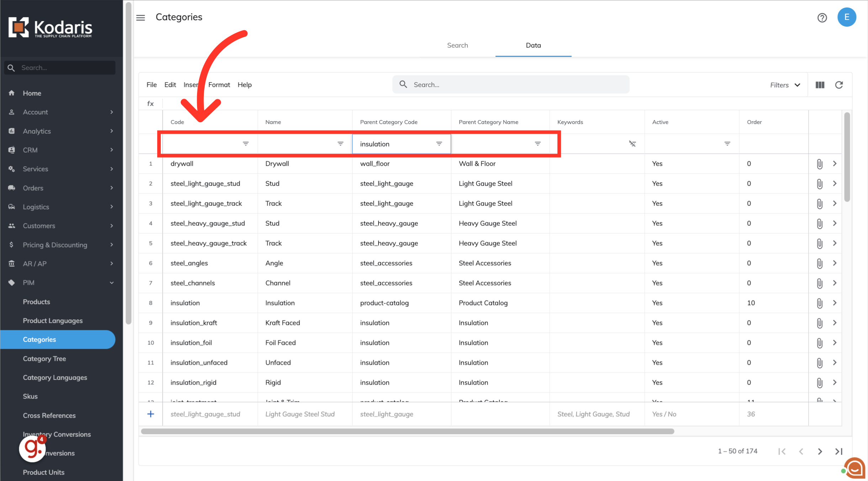Switch to the Search tab

tap(457, 46)
